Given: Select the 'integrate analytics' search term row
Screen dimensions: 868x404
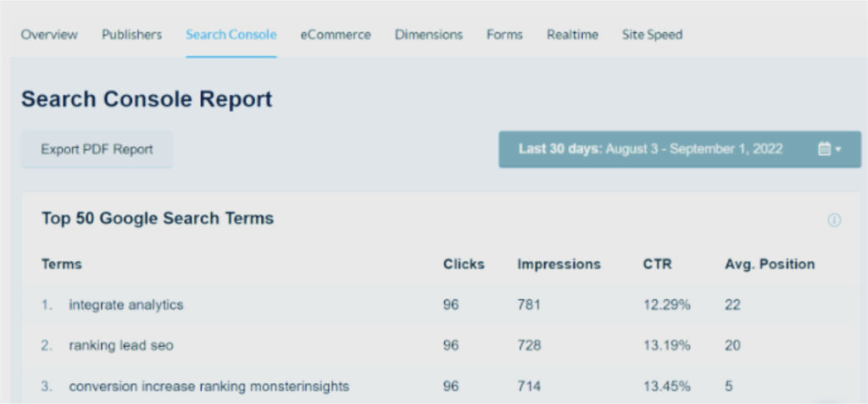Looking at the screenshot, I should (442, 304).
